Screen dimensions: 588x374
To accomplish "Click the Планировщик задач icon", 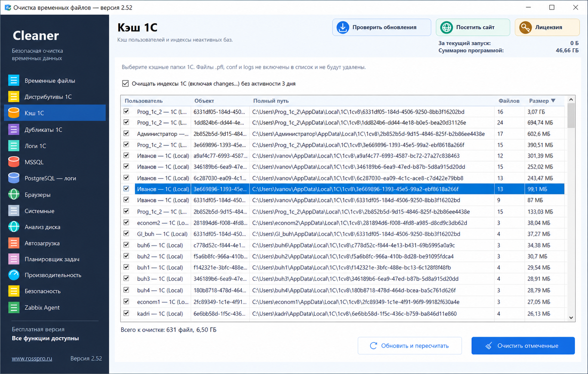I will pos(14,259).
